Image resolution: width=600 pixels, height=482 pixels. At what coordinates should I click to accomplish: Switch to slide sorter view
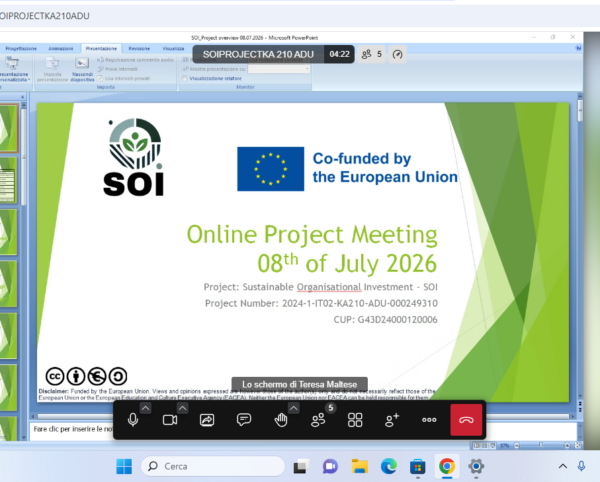(484, 445)
